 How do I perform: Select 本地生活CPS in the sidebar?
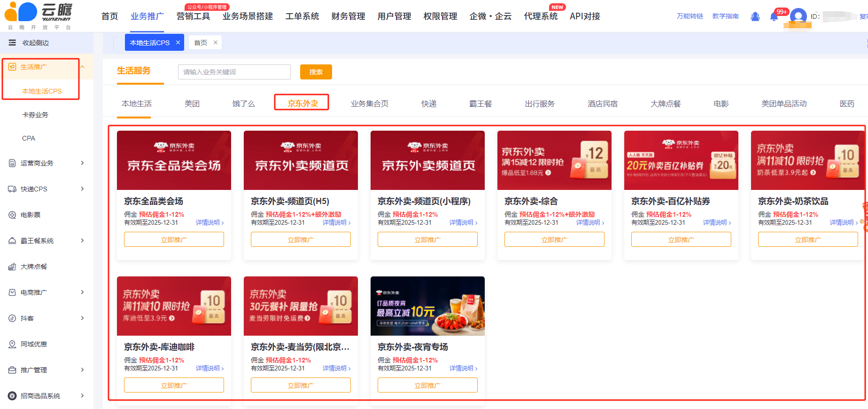point(42,91)
